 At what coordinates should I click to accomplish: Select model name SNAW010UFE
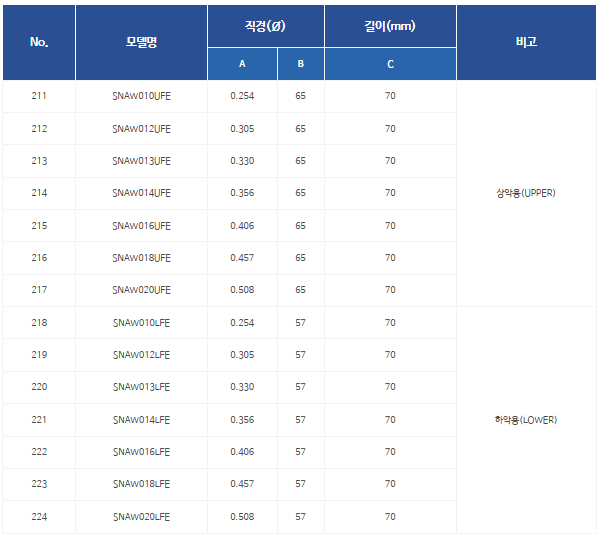pyautogui.click(x=141, y=96)
